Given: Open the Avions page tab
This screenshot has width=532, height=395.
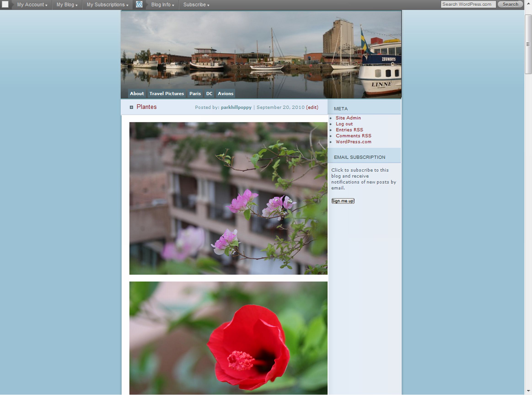Looking at the screenshot, I should coord(225,94).
